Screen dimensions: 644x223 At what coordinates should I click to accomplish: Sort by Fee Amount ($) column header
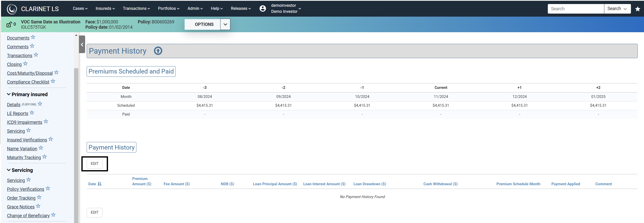(177, 184)
